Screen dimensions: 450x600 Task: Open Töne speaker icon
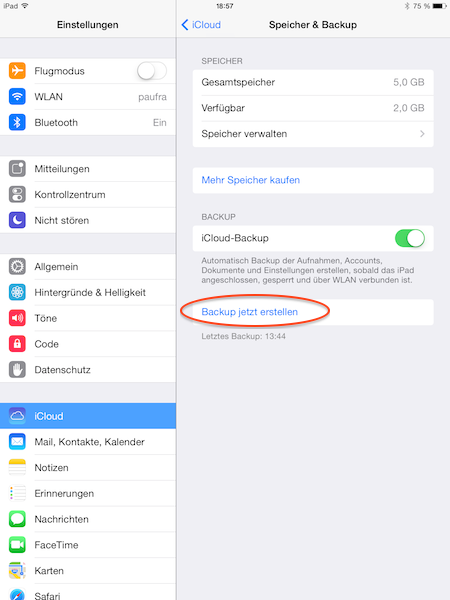tap(17, 318)
